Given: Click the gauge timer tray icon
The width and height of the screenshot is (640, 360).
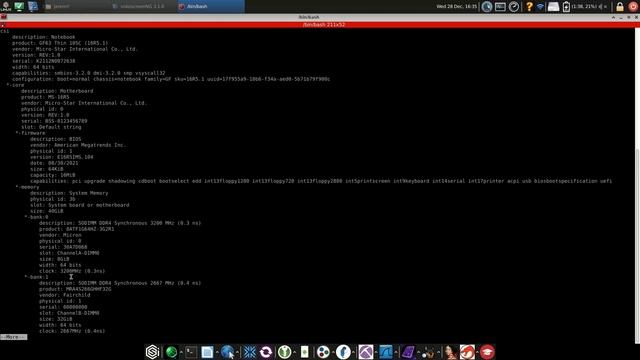Looking at the screenshot, I should pos(514,7).
